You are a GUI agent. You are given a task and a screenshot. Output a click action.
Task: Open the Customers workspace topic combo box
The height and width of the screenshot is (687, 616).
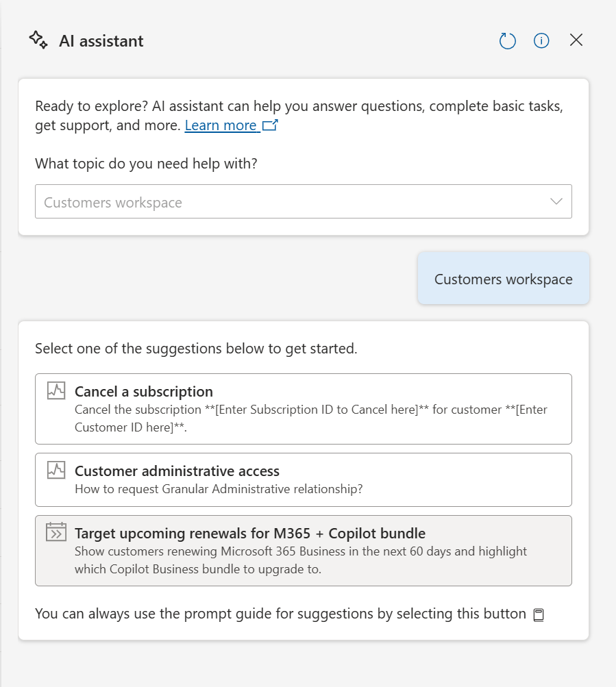(x=288, y=201)
